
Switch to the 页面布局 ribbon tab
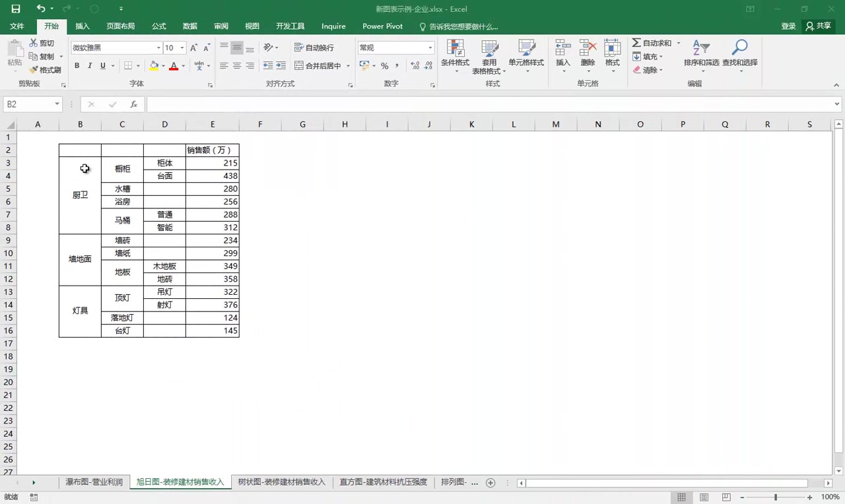[121, 26]
